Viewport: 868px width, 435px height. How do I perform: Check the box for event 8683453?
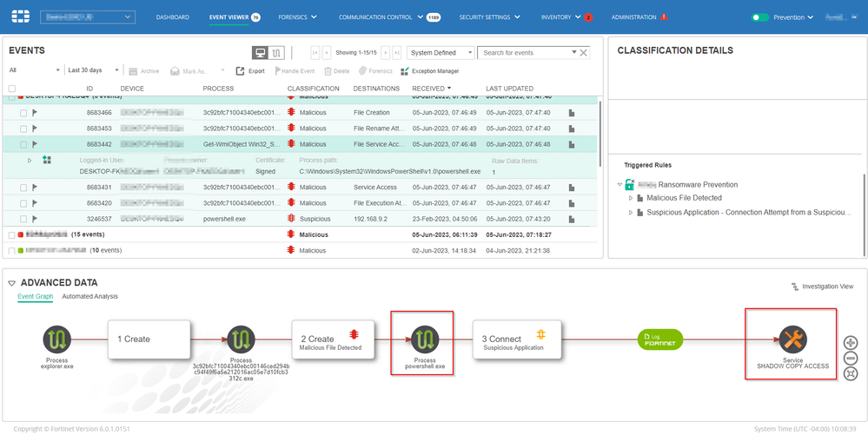(23, 129)
